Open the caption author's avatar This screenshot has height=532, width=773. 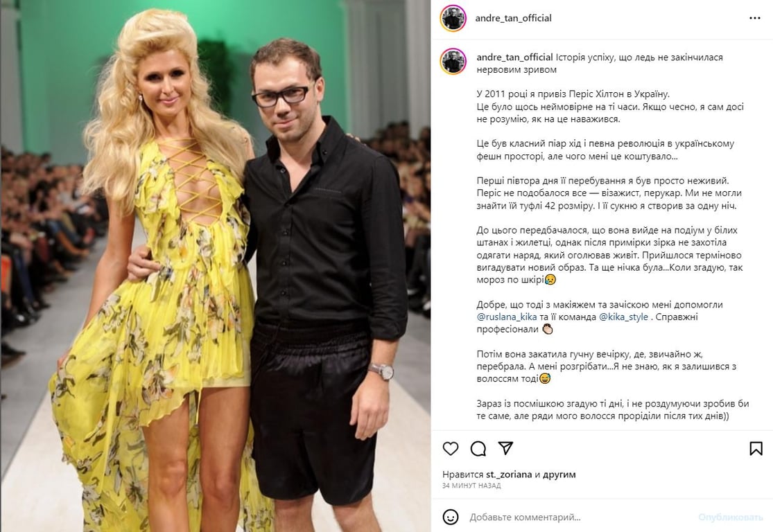tap(453, 62)
